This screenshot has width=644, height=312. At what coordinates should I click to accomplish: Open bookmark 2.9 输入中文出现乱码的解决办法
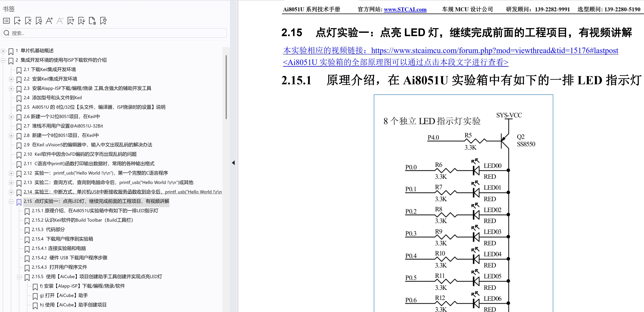tap(88, 145)
